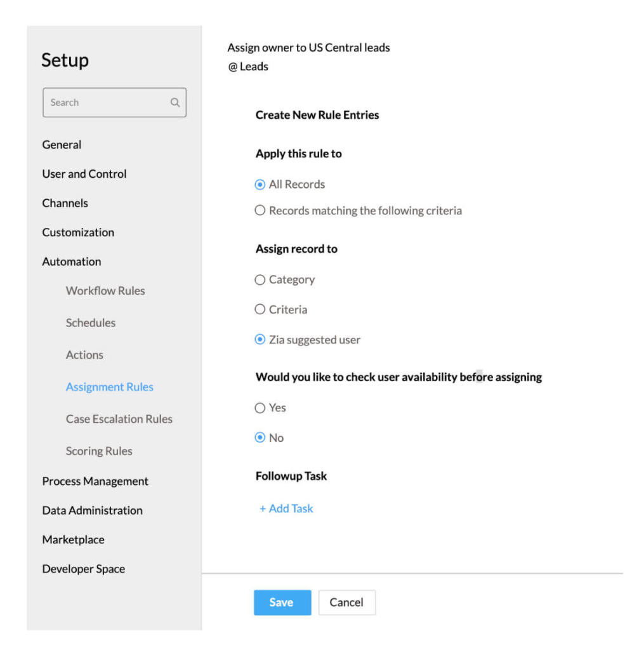Select Category under Assign record to
The width and height of the screenshot is (644, 650).
coord(260,280)
